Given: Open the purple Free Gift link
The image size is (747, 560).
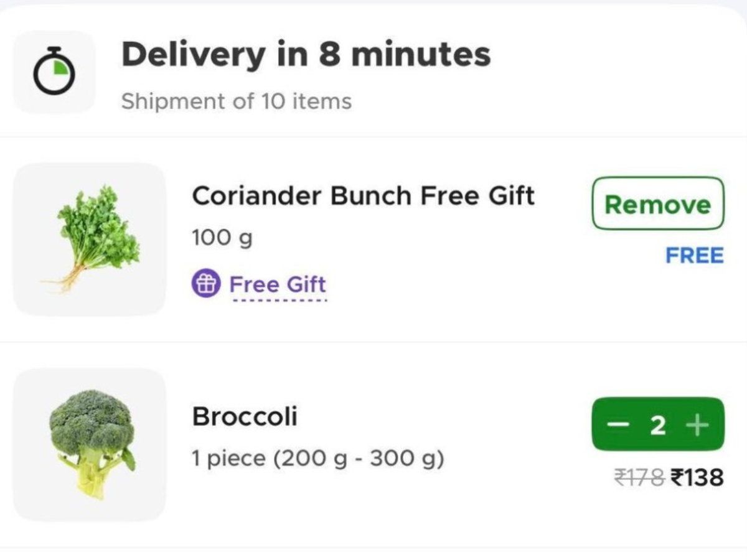Looking at the screenshot, I should 278,284.
